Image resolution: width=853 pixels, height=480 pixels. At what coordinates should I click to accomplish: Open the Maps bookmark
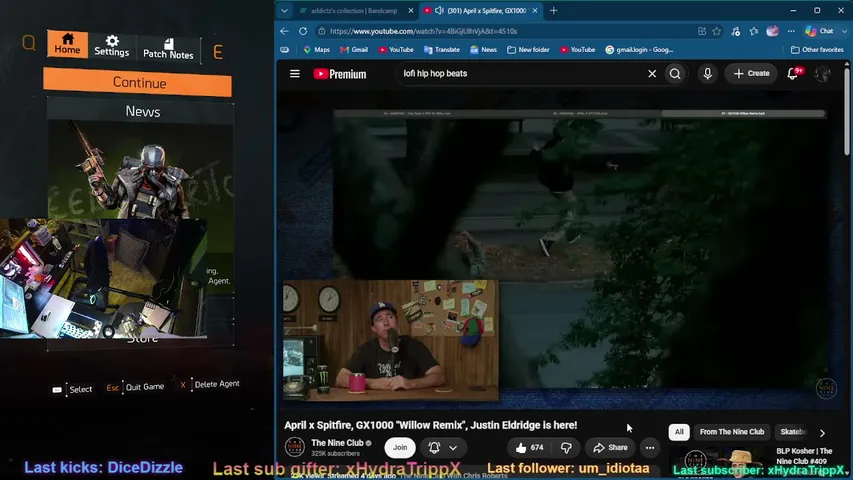point(317,50)
